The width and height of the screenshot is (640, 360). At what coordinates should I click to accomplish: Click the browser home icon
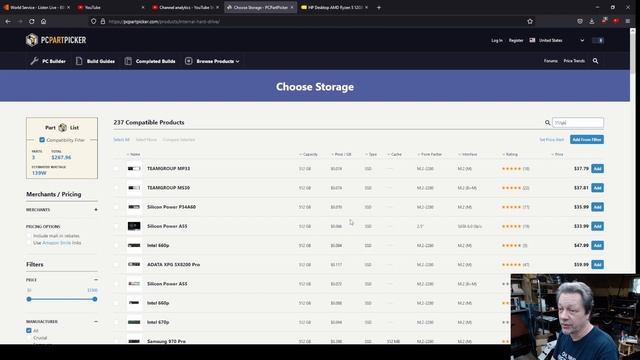(44, 21)
